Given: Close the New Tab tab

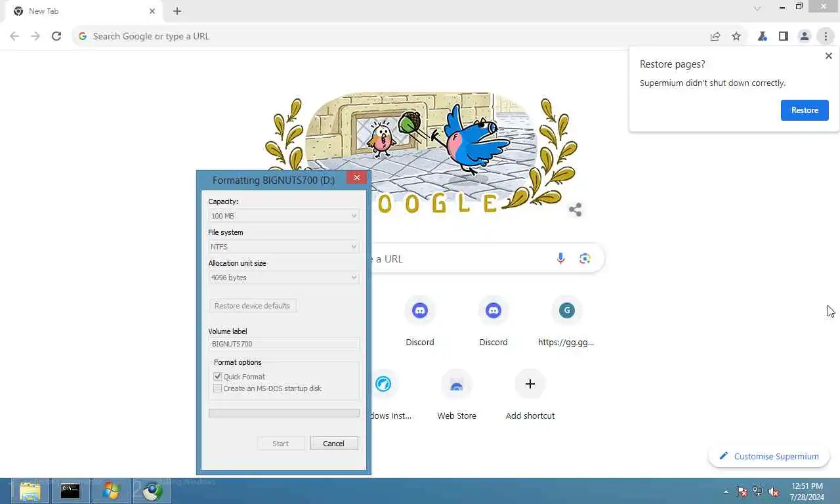Looking at the screenshot, I should (152, 11).
